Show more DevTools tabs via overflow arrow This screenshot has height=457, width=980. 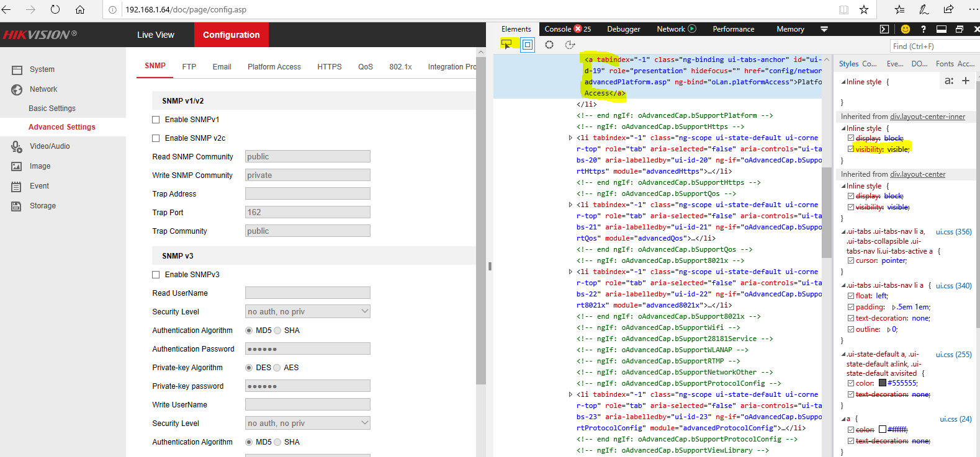(824, 29)
